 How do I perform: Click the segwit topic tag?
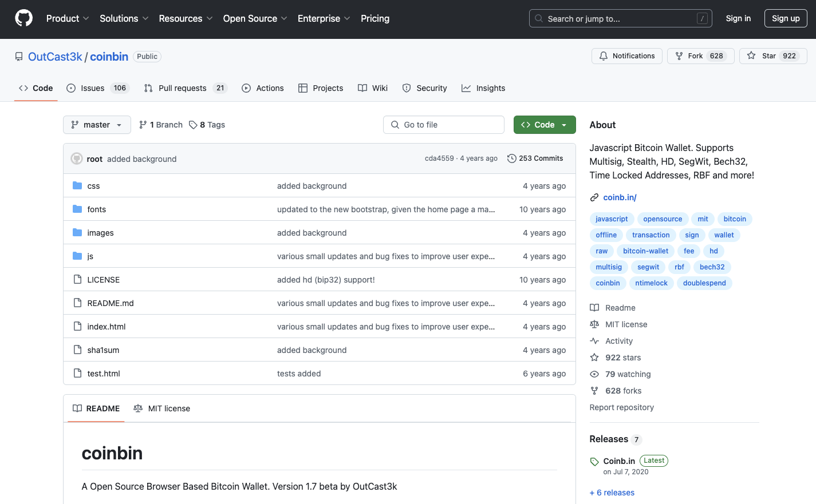coord(648,267)
